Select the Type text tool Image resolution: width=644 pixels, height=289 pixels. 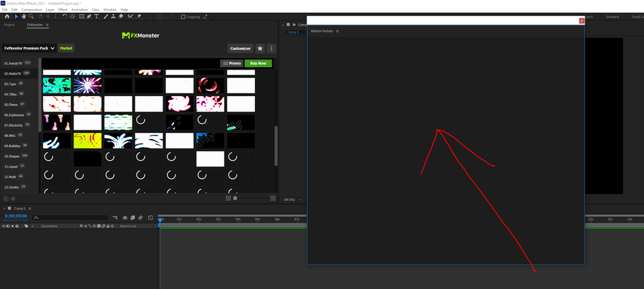(x=97, y=16)
